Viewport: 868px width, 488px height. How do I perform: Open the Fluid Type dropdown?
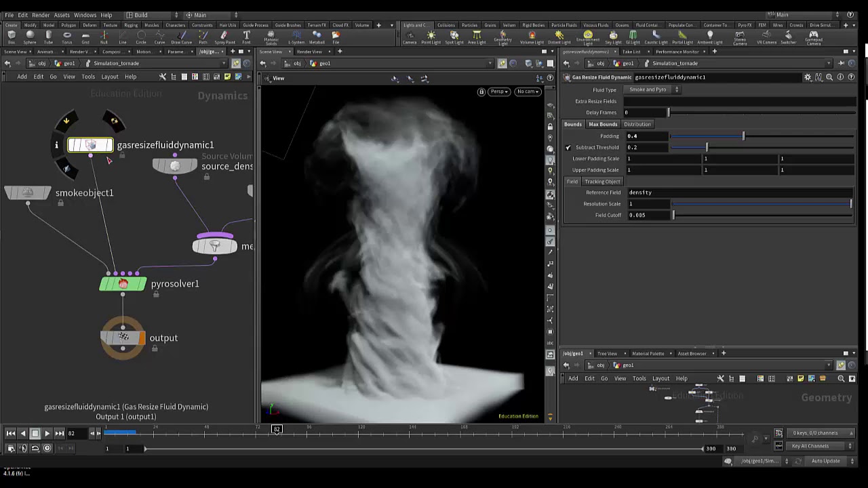point(652,89)
